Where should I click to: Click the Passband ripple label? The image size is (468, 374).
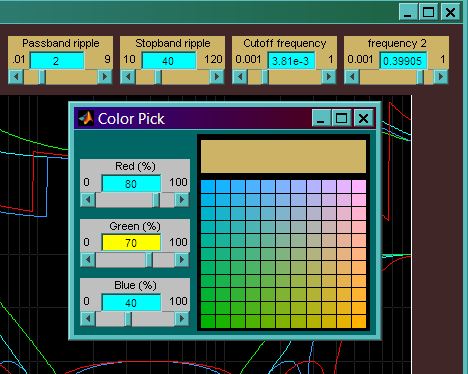point(61,43)
